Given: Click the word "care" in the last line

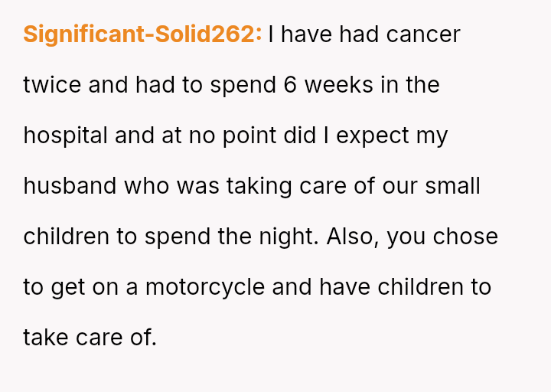Looking at the screenshot, I should pos(99,338).
